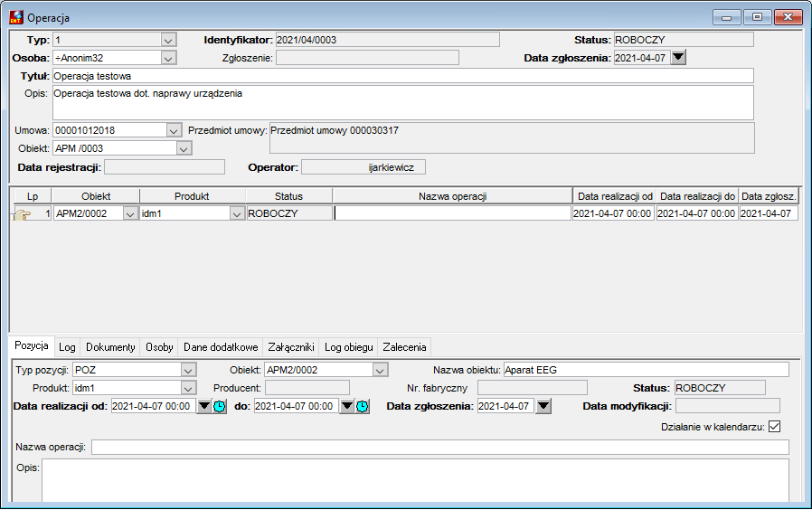This screenshot has width=812, height=510.
Task: Open calendar for top Data zgłoszenia
Action: click(678, 58)
